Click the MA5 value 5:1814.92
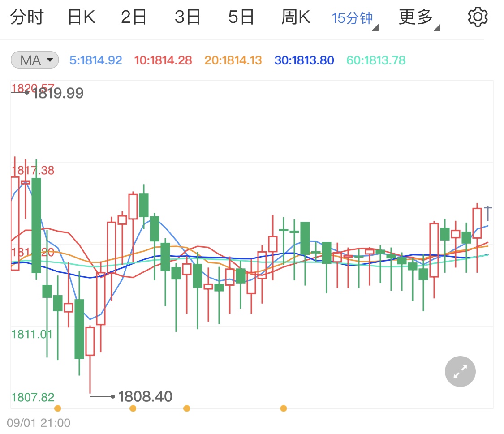The image size is (504, 434). 96,60
